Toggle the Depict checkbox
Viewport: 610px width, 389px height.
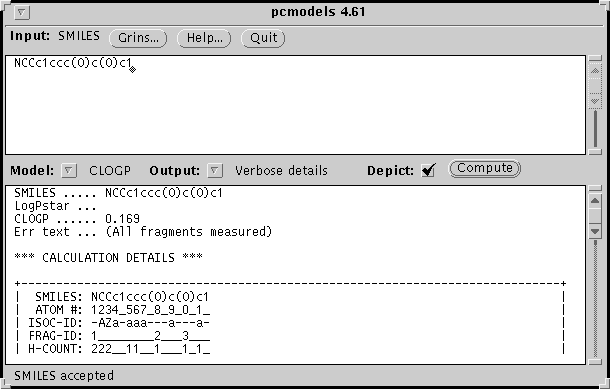pos(428,170)
